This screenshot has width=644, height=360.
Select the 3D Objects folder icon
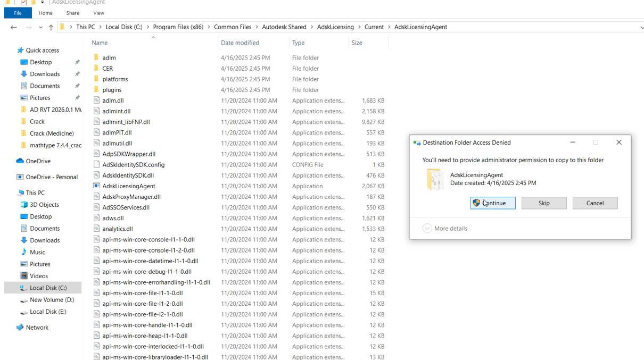pyautogui.click(x=24, y=205)
